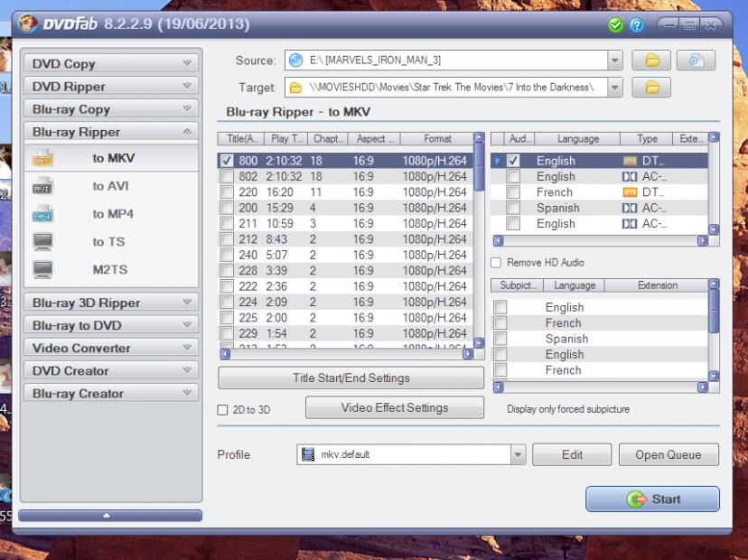Viewport: 748px width, 560px height.
Task: Uncheck the first English DTS audio track
Action: pyautogui.click(x=513, y=161)
